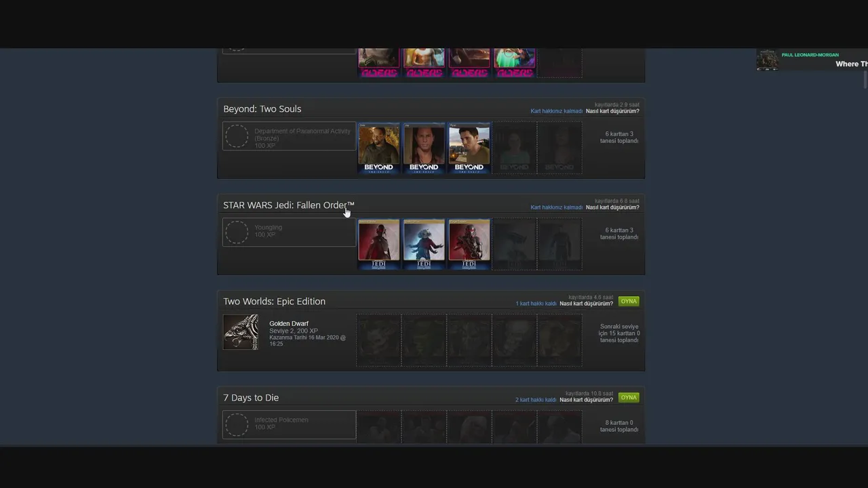Click the Infected Policemen empty badge icon
This screenshot has height=488, width=868.
pos(237,425)
